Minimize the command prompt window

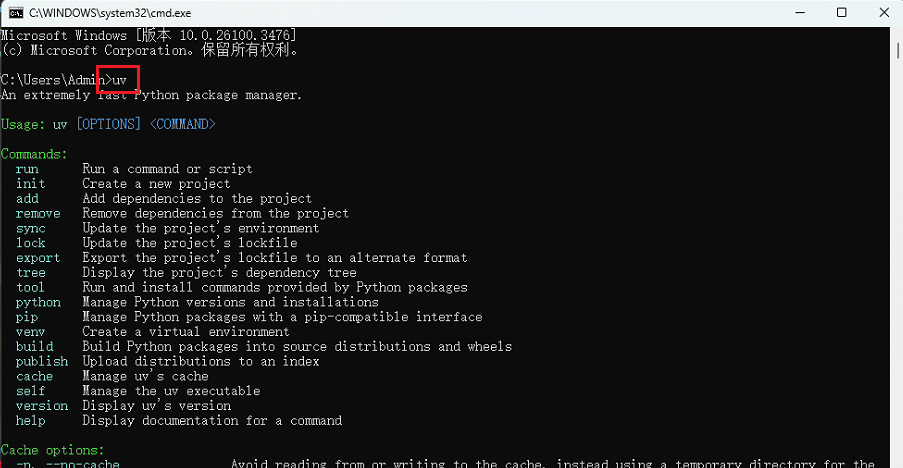coord(800,13)
